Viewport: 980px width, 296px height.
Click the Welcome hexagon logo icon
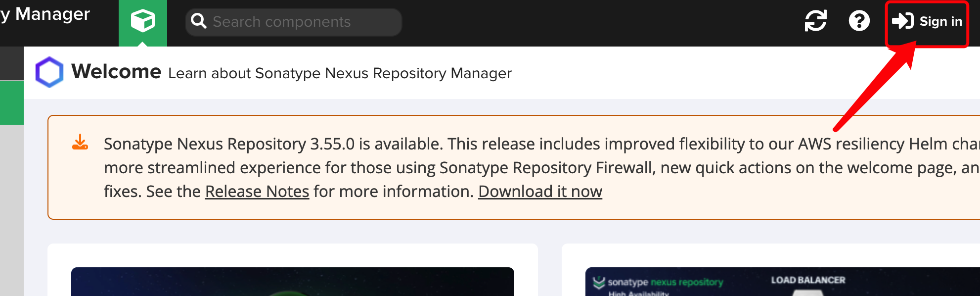49,72
